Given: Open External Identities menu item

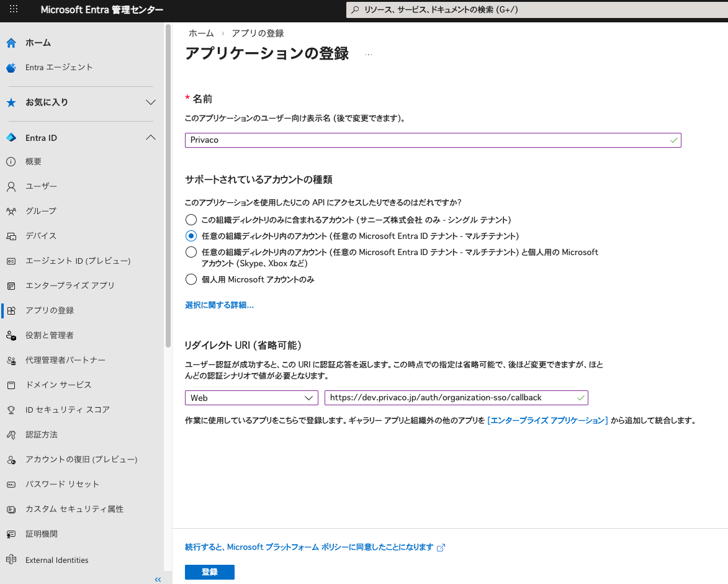Looking at the screenshot, I should 56,560.
